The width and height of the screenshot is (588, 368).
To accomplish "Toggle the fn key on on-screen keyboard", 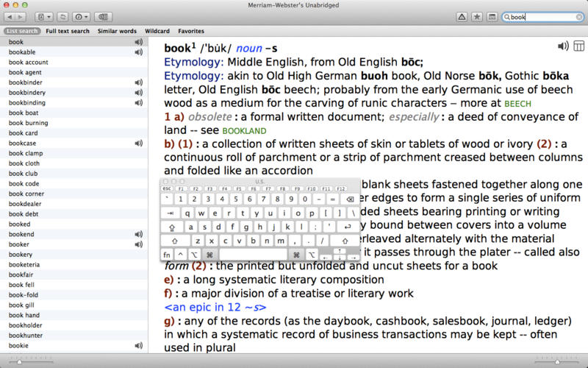I will 167,255.
